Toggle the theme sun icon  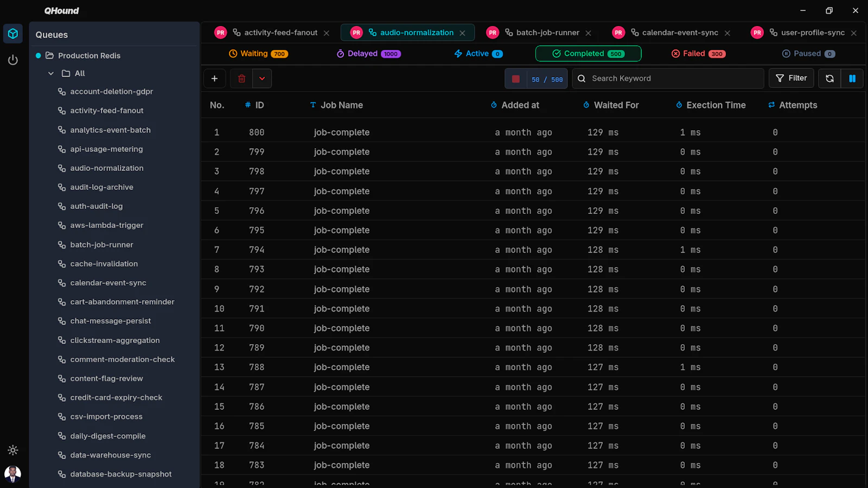(13, 450)
